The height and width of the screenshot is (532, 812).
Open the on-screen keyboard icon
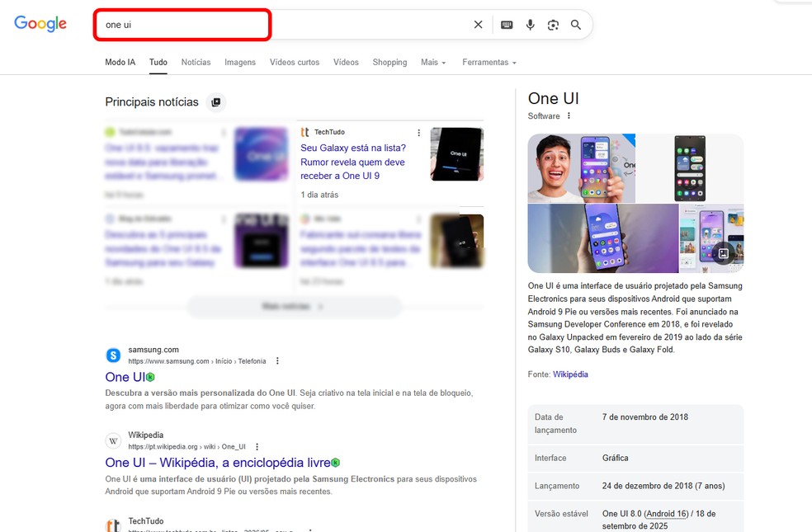(507, 25)
